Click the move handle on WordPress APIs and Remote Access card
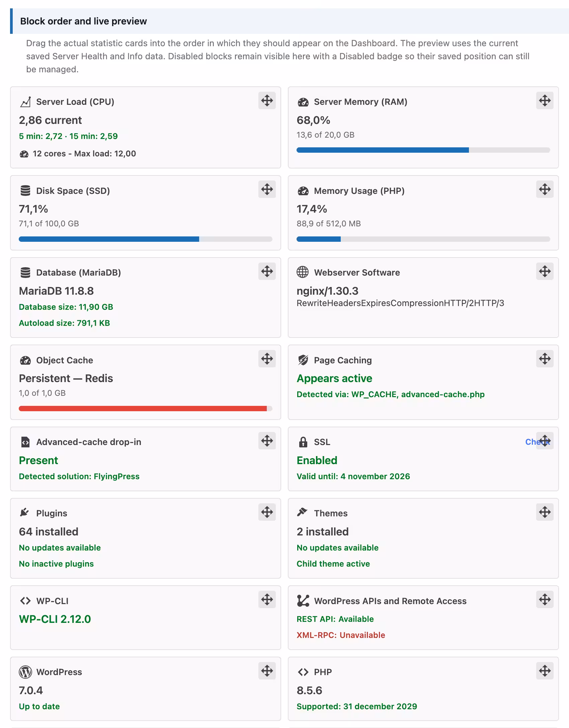Image resolution: width=569 pixels, height=728 pixels. pos(545,599)
